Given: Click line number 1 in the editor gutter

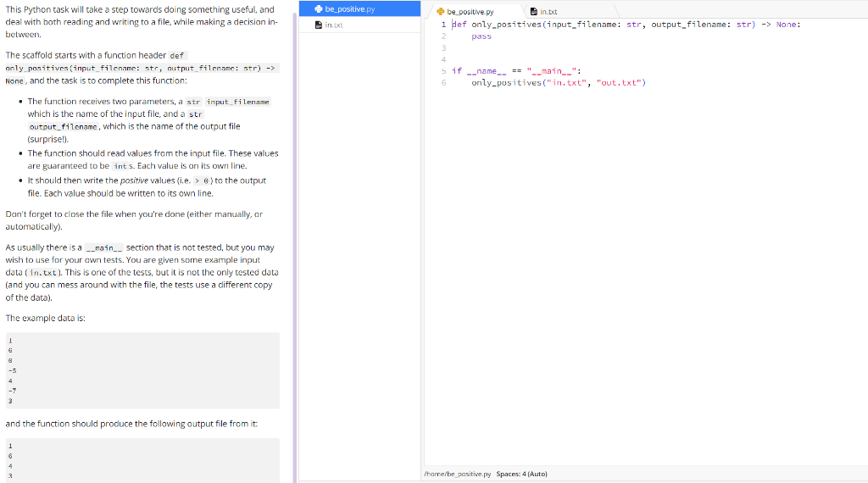Looking at the screenshot, I should pyautogui.click(x=443, y=25).
